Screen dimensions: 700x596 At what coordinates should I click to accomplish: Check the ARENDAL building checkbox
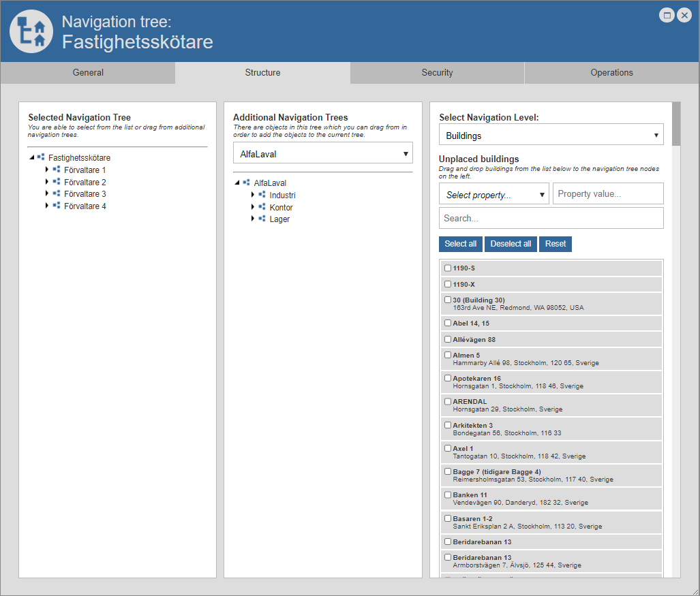(x=448, y=401)
